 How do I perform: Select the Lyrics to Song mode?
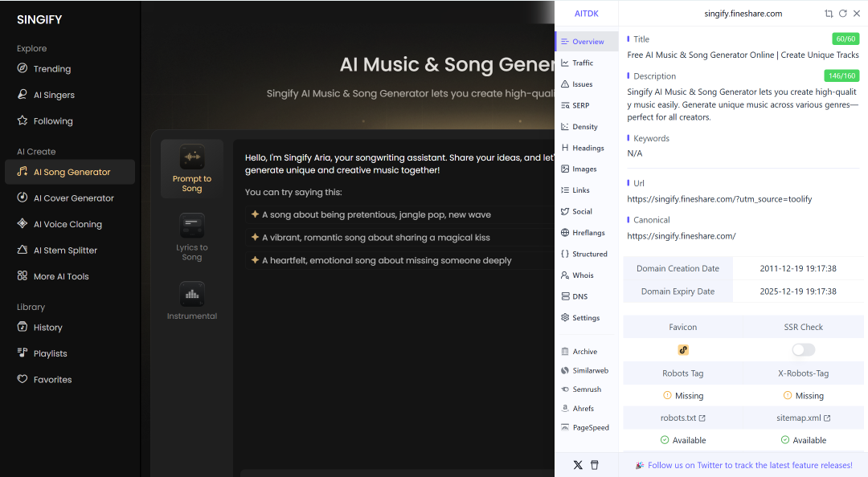pos(192,237)
